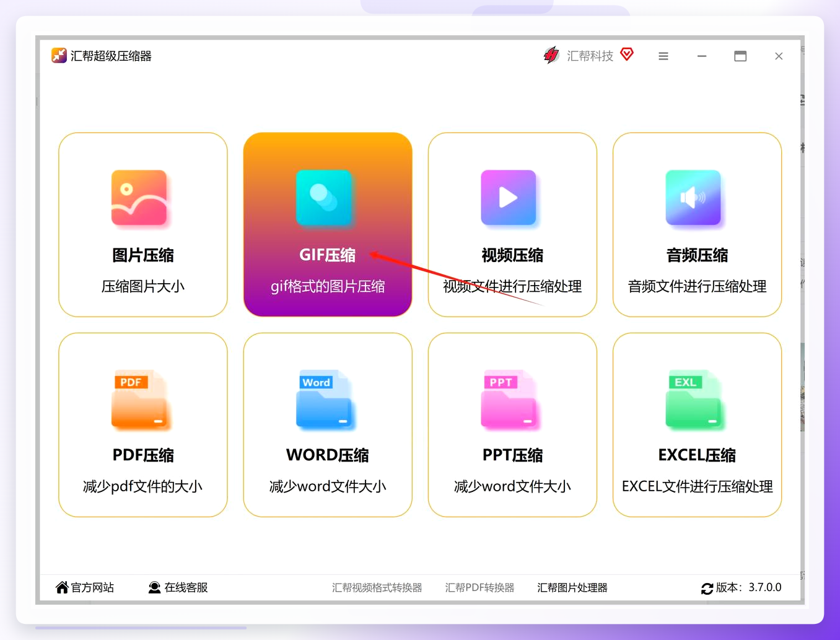Open the image compression icon (图片压缩)

point(139,198)
